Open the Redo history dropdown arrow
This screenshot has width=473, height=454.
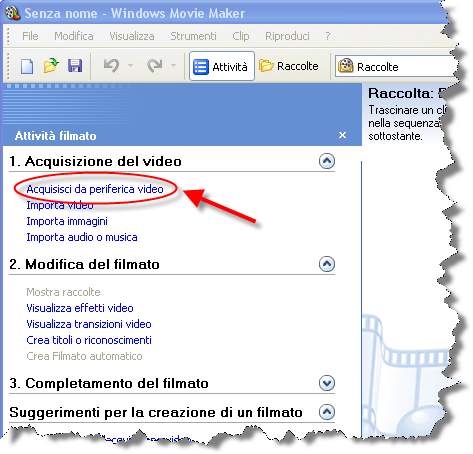(173, 66)
